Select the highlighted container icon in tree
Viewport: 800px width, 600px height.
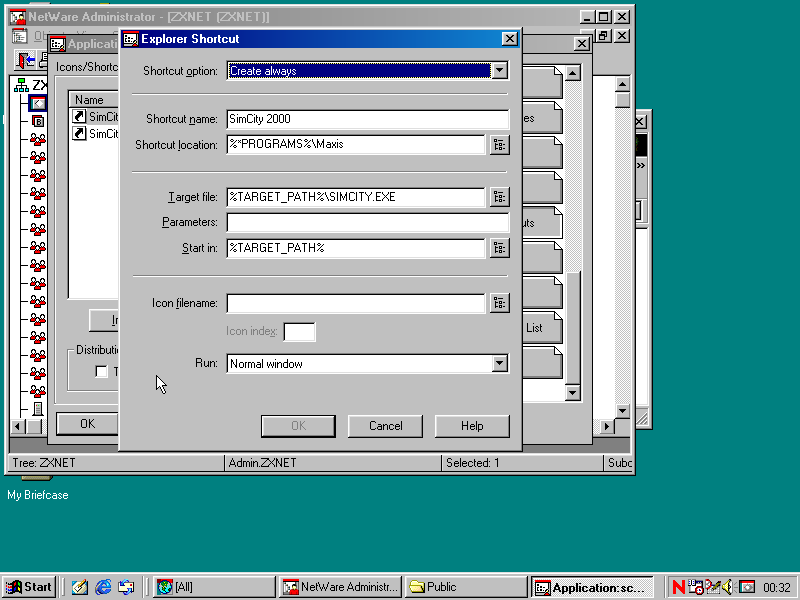[38, 103]
